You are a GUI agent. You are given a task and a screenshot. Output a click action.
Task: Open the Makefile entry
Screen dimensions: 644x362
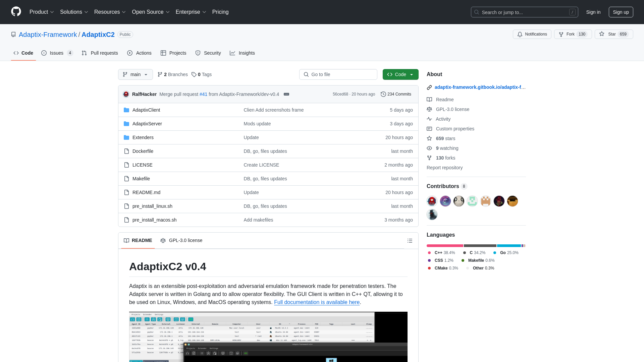pyautogui.click(x=141, y=179)
